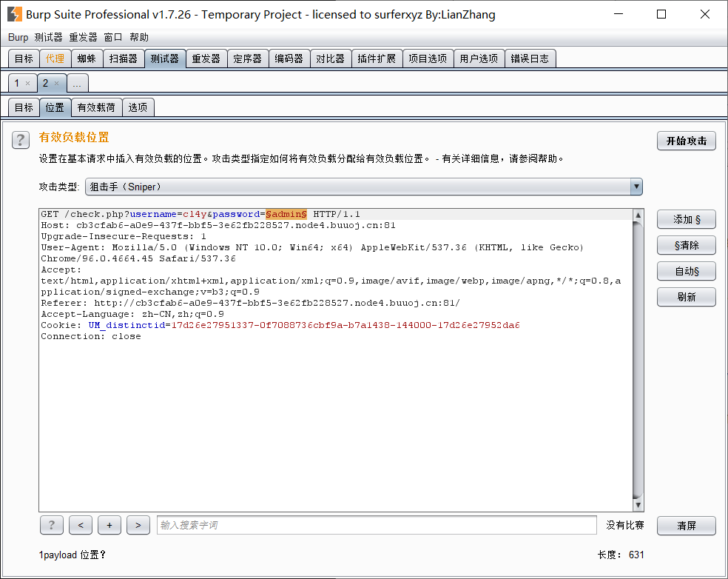
Task: Click the cl4y username value
Action: 195,214
